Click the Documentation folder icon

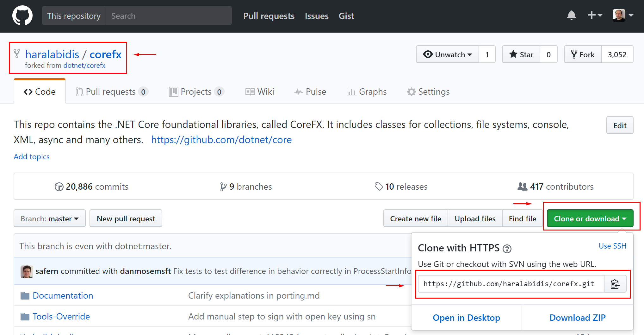[x=25, y=296]
